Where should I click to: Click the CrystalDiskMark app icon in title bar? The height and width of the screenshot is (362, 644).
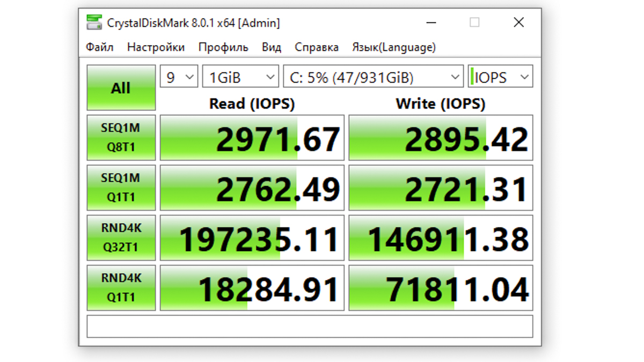[94, 23]
